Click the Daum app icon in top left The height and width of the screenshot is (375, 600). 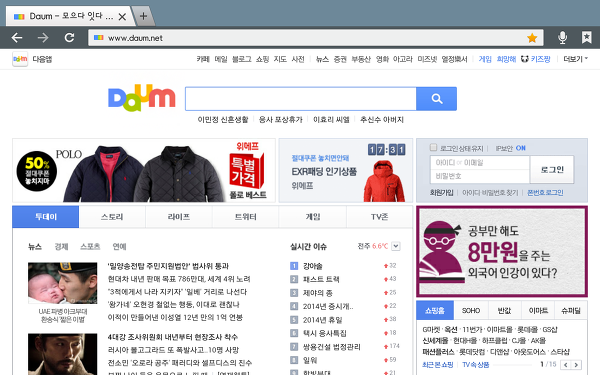point(20,59)
